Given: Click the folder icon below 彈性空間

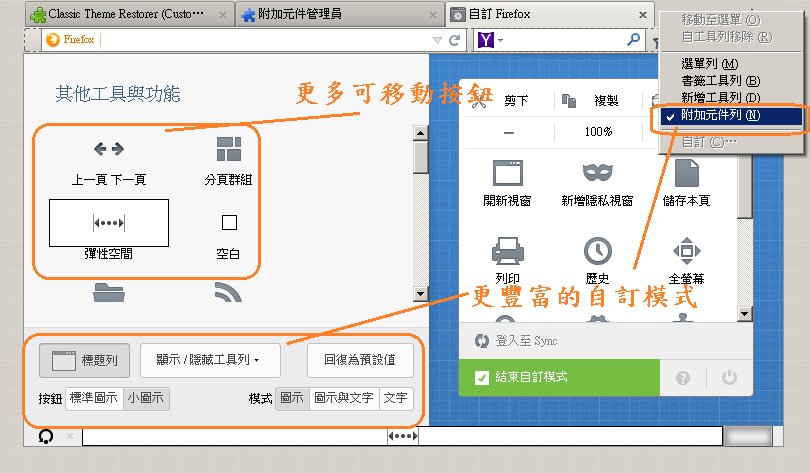Looking at the screenshot, I should (x=109, y=292).
